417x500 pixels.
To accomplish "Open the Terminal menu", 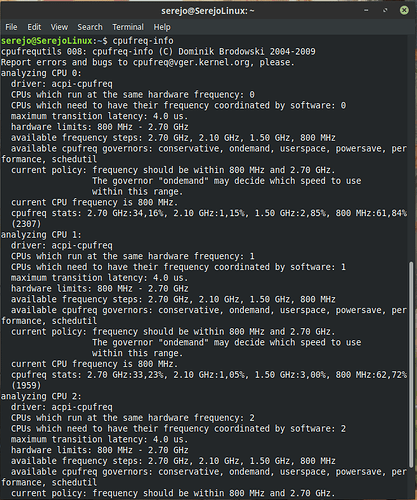I will tap(128, 27).
